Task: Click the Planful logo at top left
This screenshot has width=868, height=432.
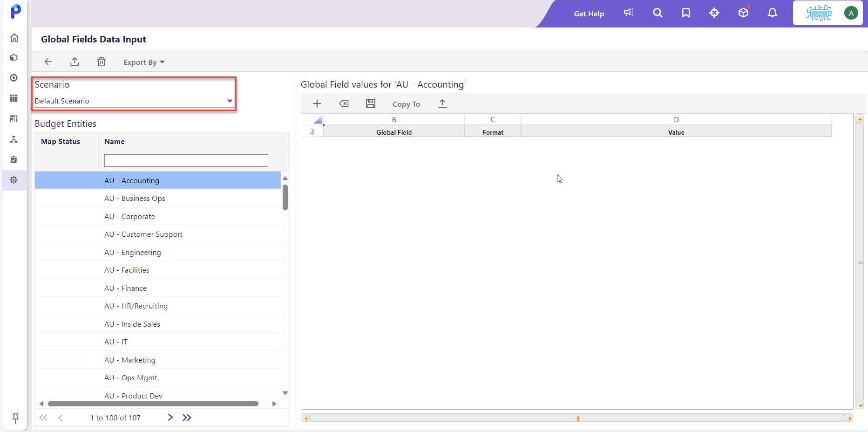Action: click(x=15, y=12)
